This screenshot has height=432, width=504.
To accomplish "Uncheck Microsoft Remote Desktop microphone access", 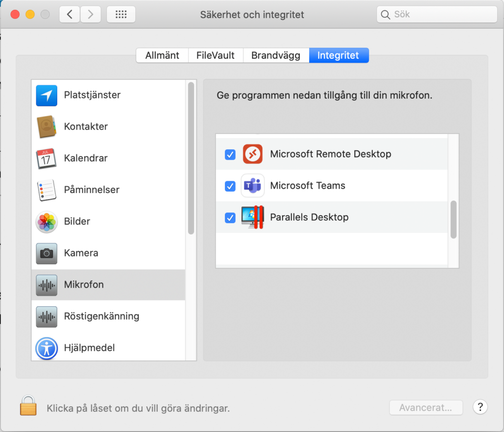I will tap(230, 154).
